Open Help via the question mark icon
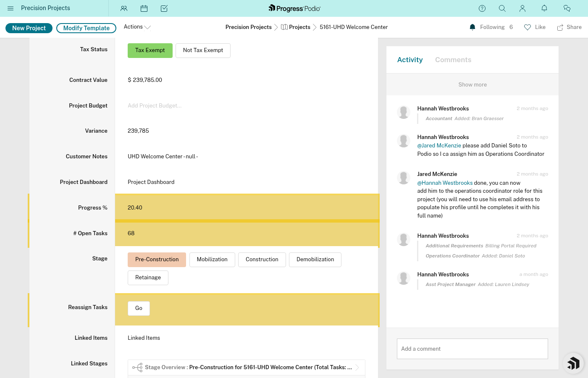 (482, 8)
